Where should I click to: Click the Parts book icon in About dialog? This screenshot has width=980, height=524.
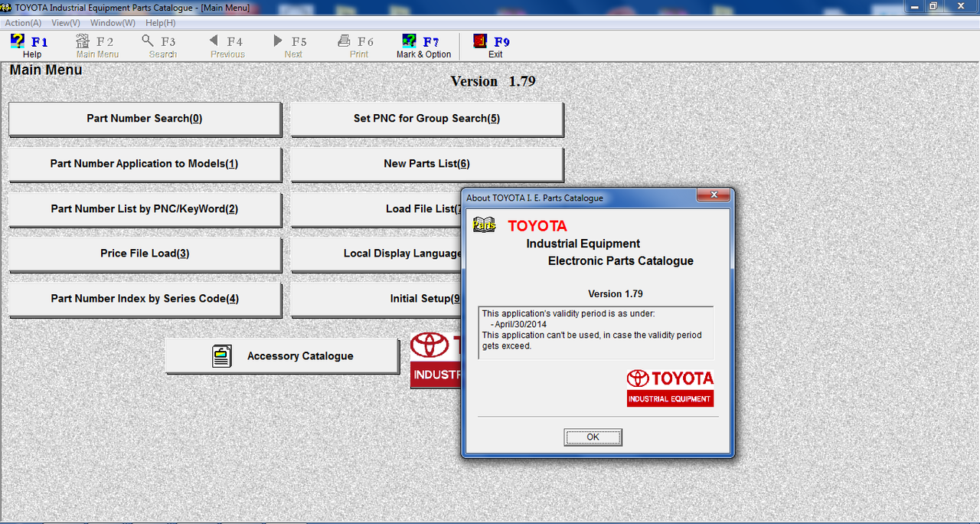pyautogui.click(x=484, y=224)
